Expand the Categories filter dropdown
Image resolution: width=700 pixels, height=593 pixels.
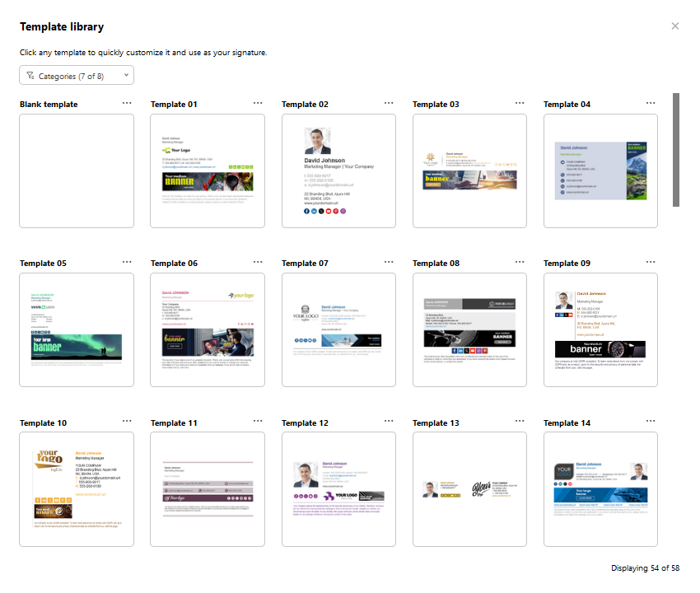pyautogui.click(x=77, y=76)
